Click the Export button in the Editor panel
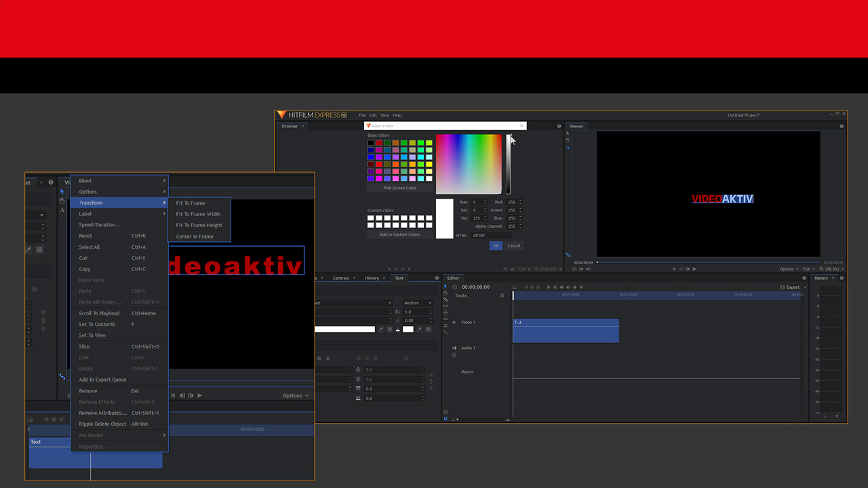This screenshot has height=488, width=868. [x=792, y=287]
